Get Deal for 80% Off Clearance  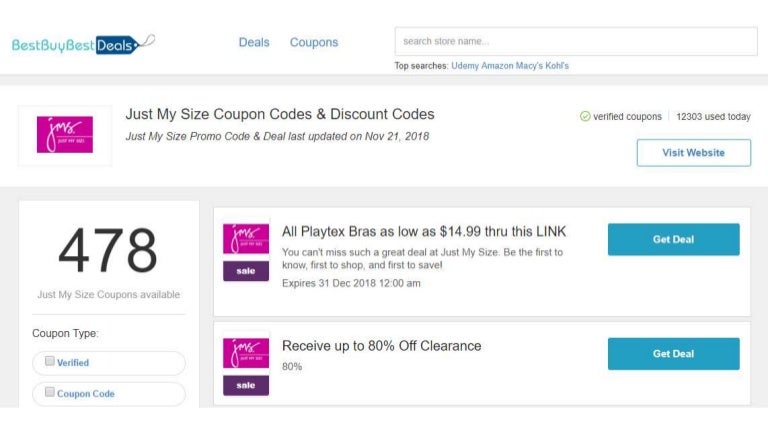(673, 354)
